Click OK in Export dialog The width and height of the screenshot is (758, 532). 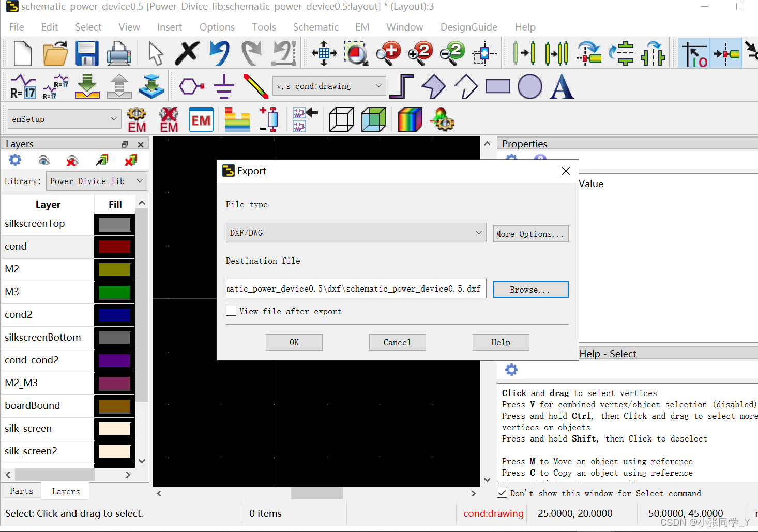click(x=294, y=342)
